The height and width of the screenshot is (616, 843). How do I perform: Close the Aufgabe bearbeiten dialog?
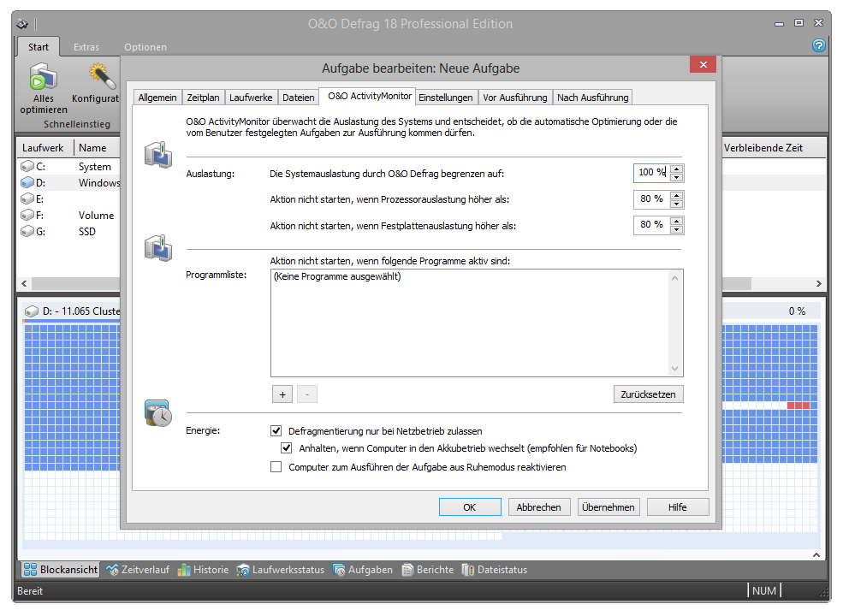tap(703, 64)
